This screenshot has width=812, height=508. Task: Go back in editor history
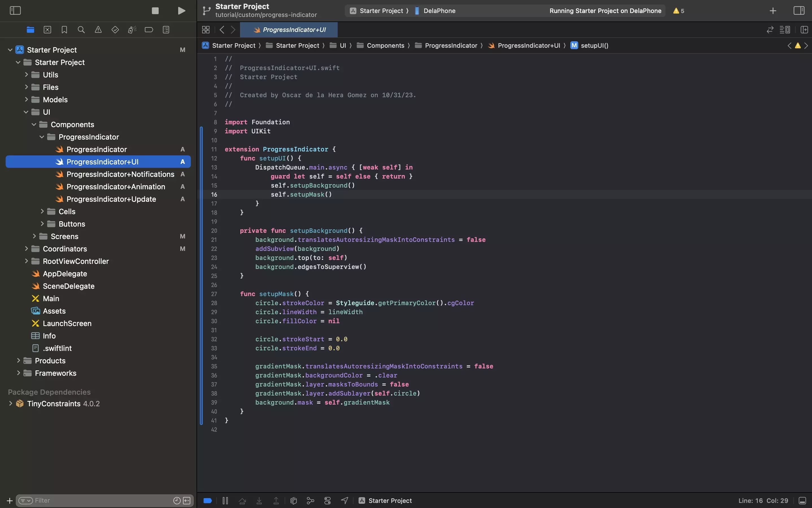point(222,30)
